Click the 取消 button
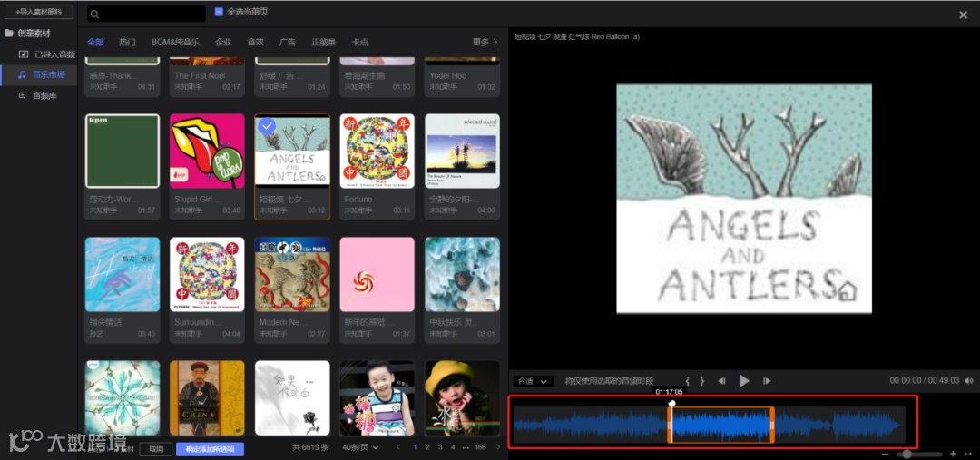980x460 pixels. [x=156, y=449]
